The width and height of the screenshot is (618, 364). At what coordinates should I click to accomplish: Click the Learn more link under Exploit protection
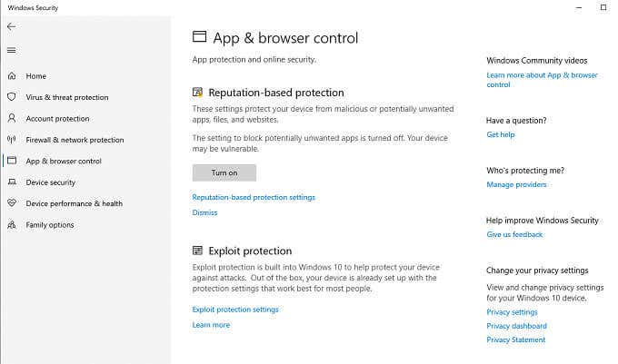[211, 325]
